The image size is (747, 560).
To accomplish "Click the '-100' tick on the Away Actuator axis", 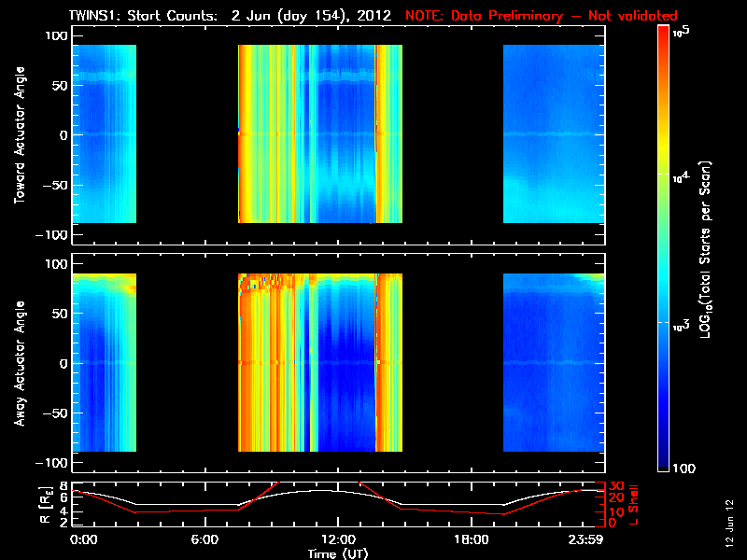I will tap(52, 463).
